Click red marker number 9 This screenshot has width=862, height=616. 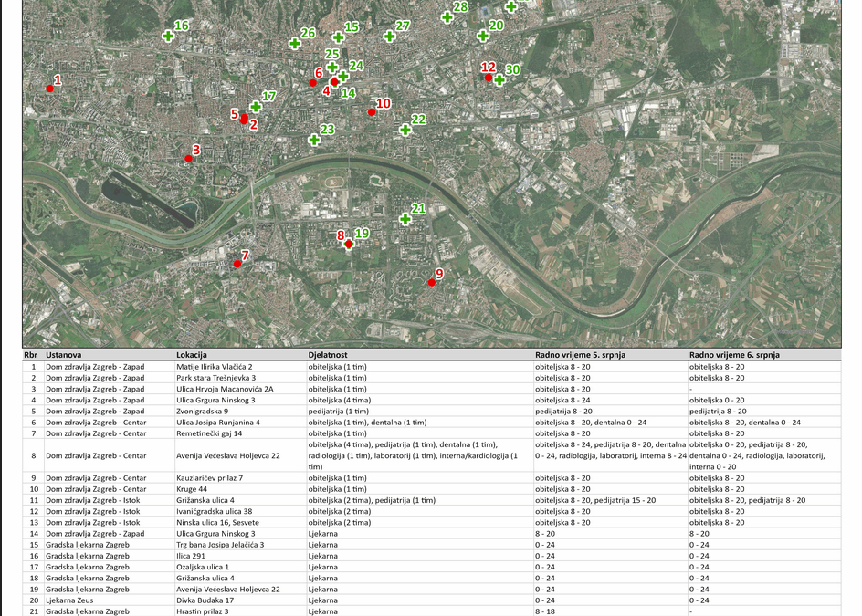tap(432, 283)
